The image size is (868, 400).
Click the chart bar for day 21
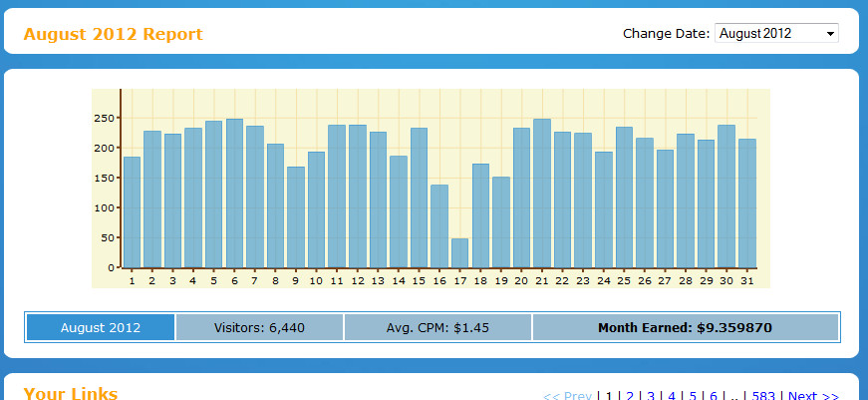(x=542, y=194)
